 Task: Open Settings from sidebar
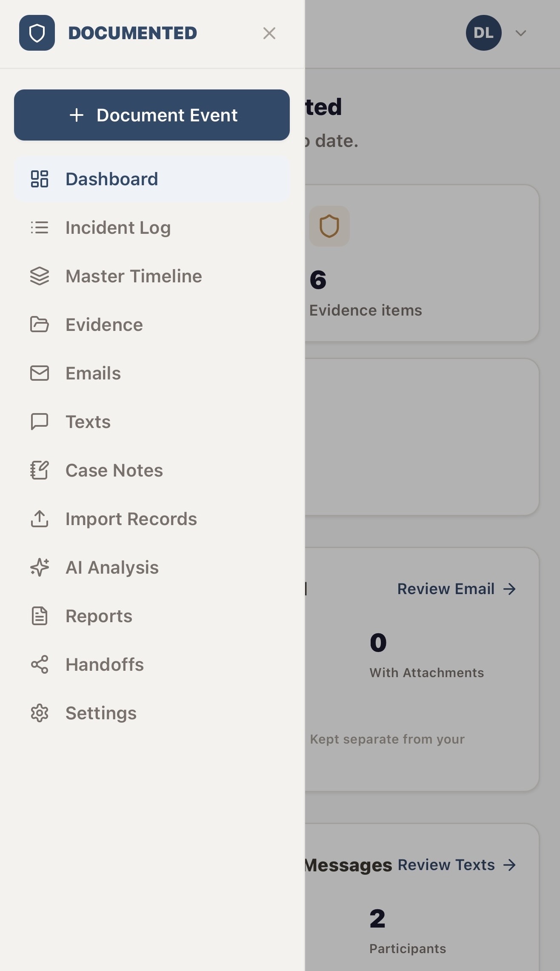[x=152, y=713]
